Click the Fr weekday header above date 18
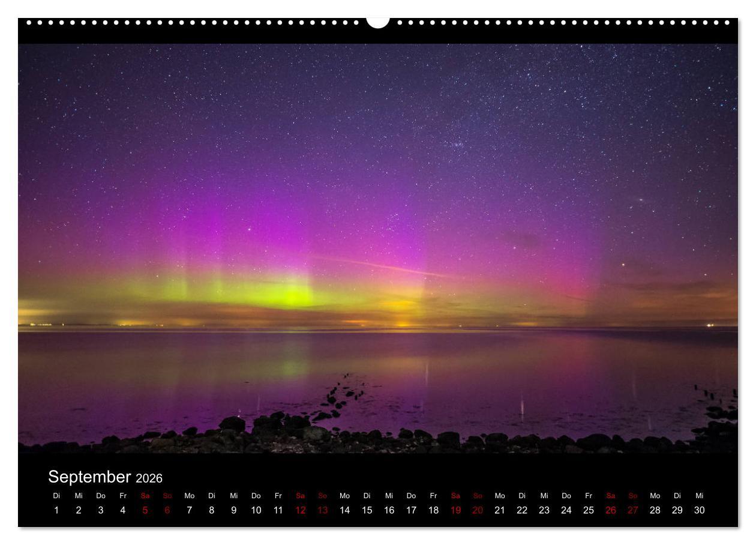Viewport: 756px width, 545px height. coord(433,496)
